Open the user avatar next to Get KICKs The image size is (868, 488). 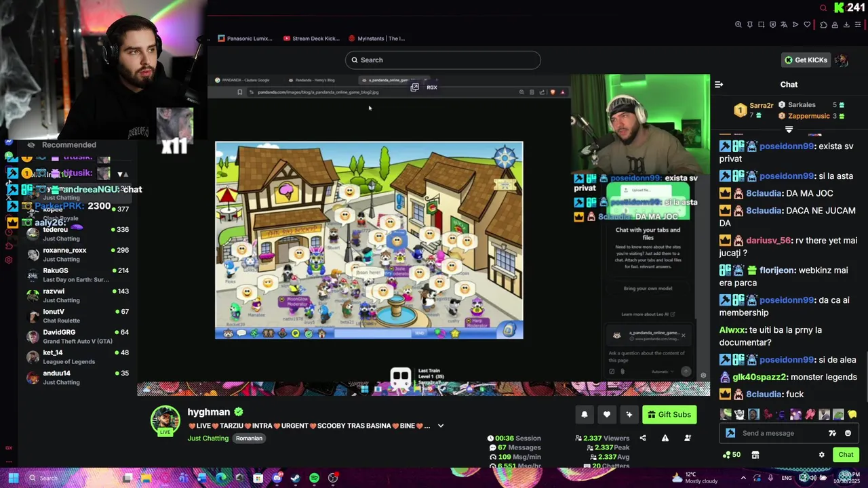pyautogui.click(x=842, y=60)
